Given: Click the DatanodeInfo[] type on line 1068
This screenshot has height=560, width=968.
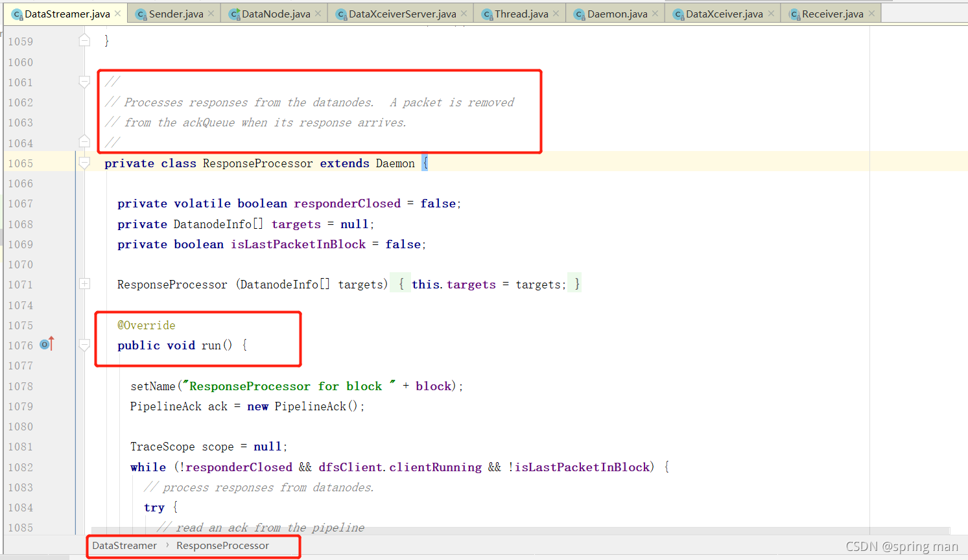Looking at the screenshot, I should (x=218, y=224).
